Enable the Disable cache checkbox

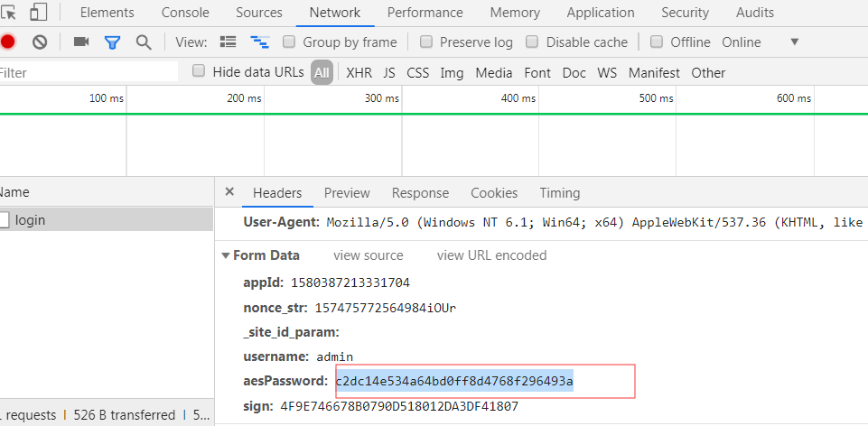click(x=532, y=42)
